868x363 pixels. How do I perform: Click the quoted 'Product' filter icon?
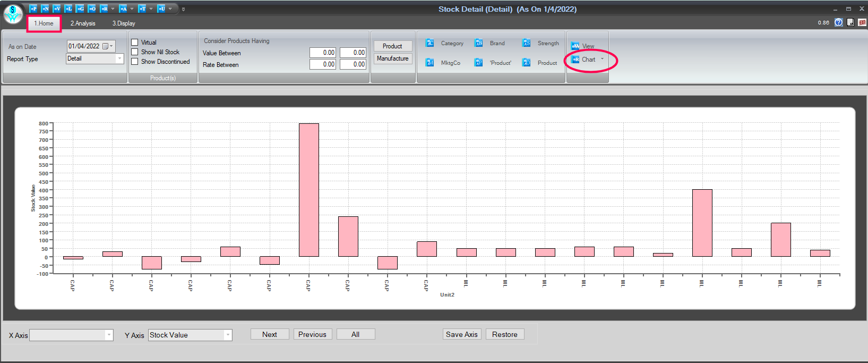(478, 63)
